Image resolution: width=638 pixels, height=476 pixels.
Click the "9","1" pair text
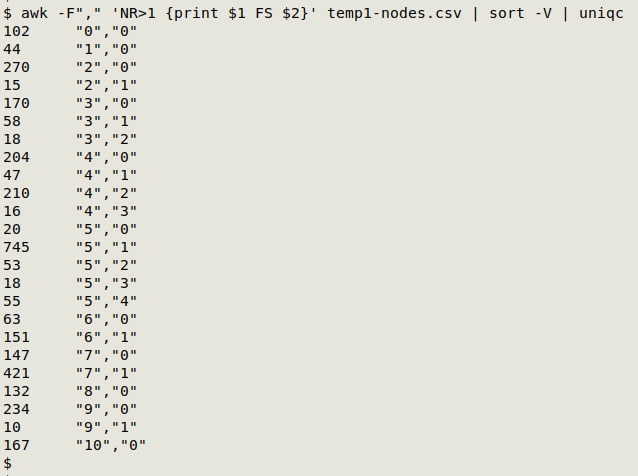[x=107, y=427]
